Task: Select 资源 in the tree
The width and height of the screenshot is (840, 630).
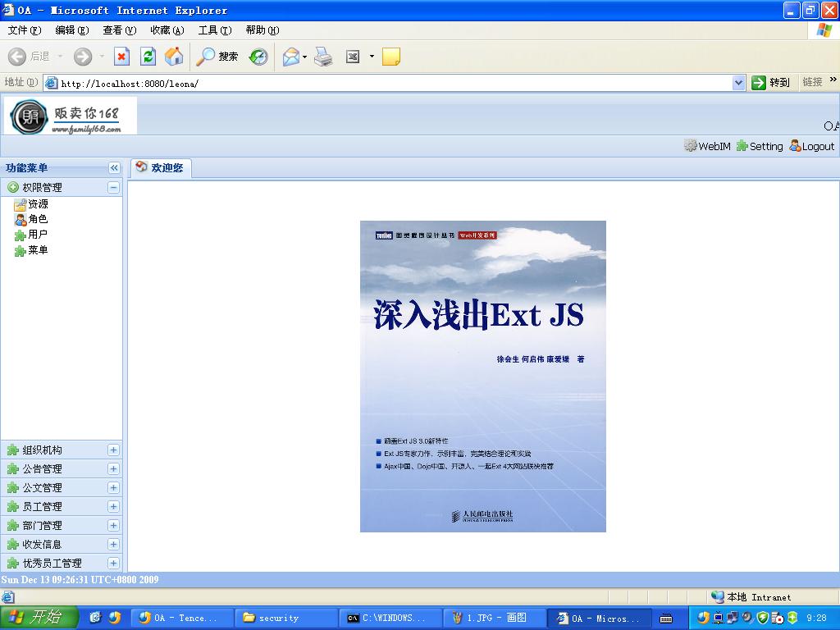Action: [38, 204]
